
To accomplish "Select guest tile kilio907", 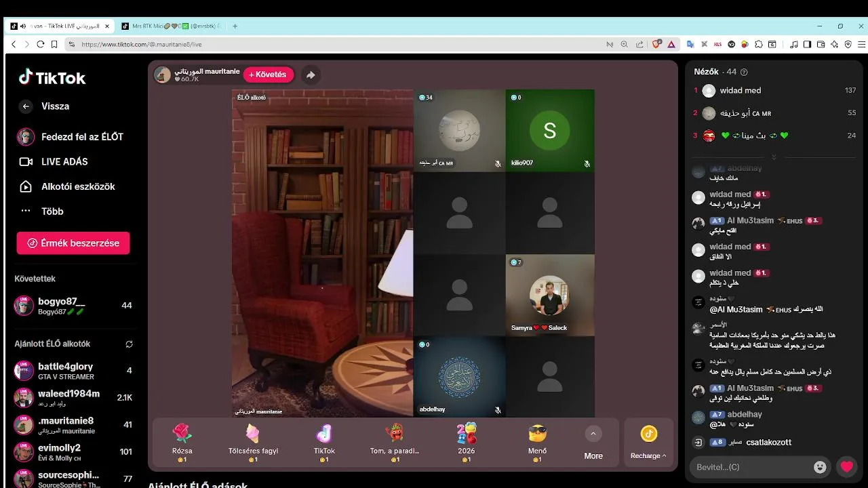I will (x=550, y=131).
